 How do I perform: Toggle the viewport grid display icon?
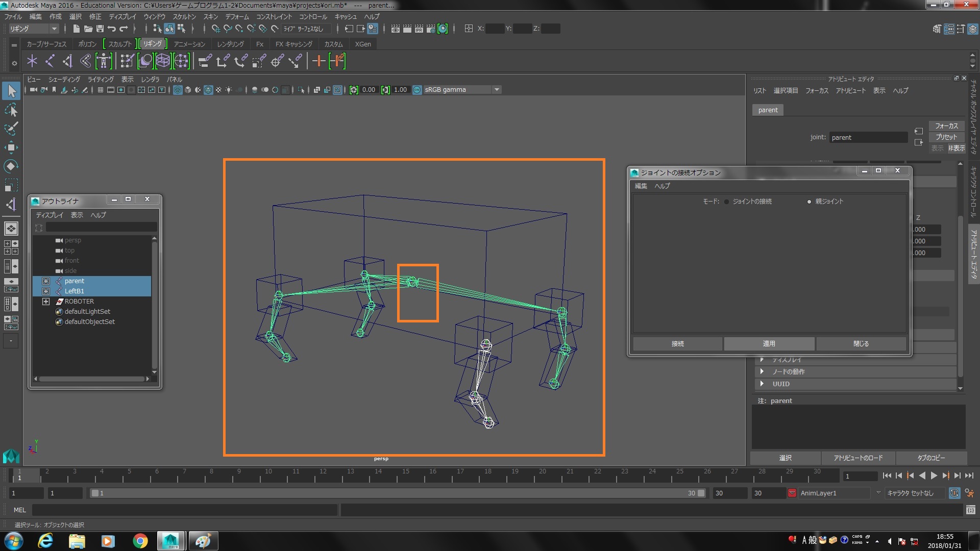coord(101,90)
